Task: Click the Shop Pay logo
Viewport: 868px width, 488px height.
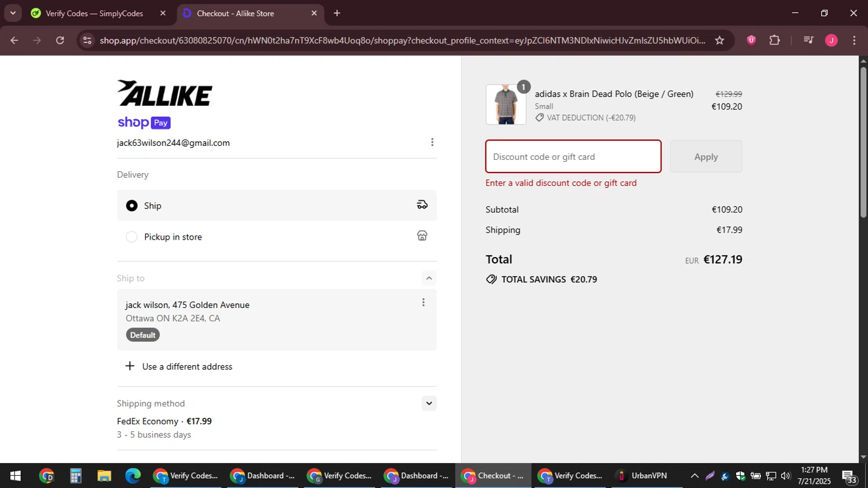Action: (144, 123)
